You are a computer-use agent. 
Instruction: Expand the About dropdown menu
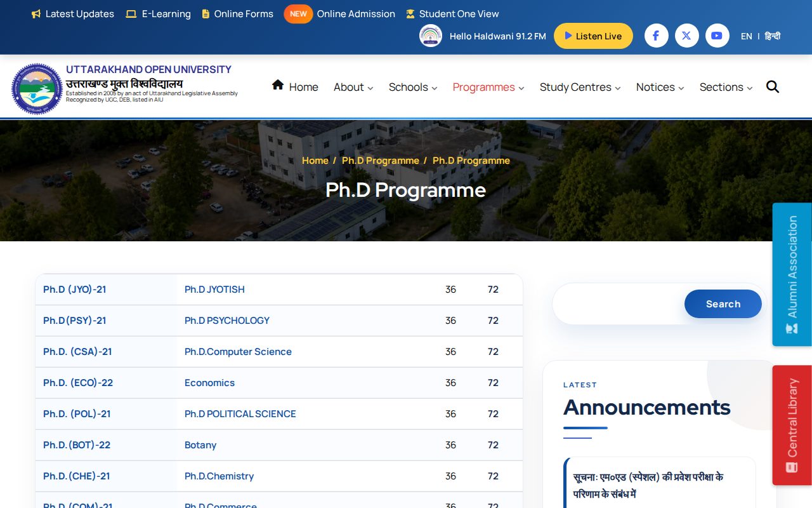pyautogui.click(x=353, y=87)
